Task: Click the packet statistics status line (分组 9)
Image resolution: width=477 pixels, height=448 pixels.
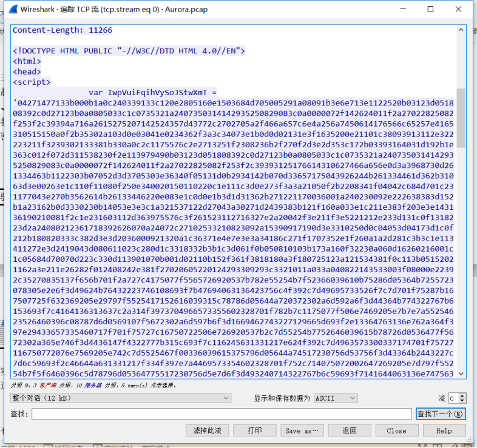Action: [93, 386]
